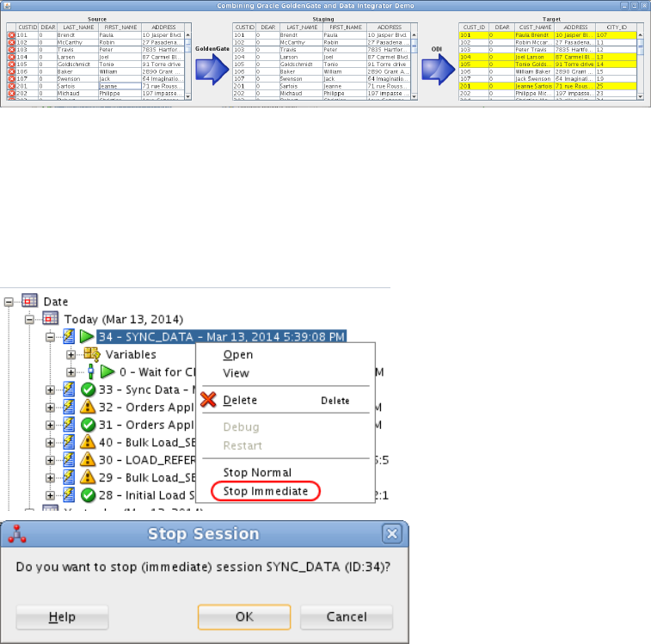This screenshot has width=651, height=644.
Task: Click the green running icon of session 34 SYNC_DATA
Action: coord(87,336)
